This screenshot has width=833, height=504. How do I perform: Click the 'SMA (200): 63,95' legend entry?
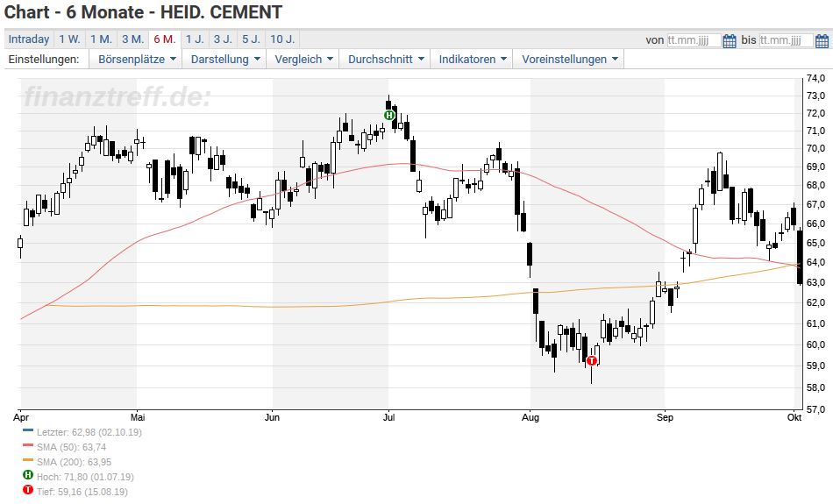(x=74, y=462)
